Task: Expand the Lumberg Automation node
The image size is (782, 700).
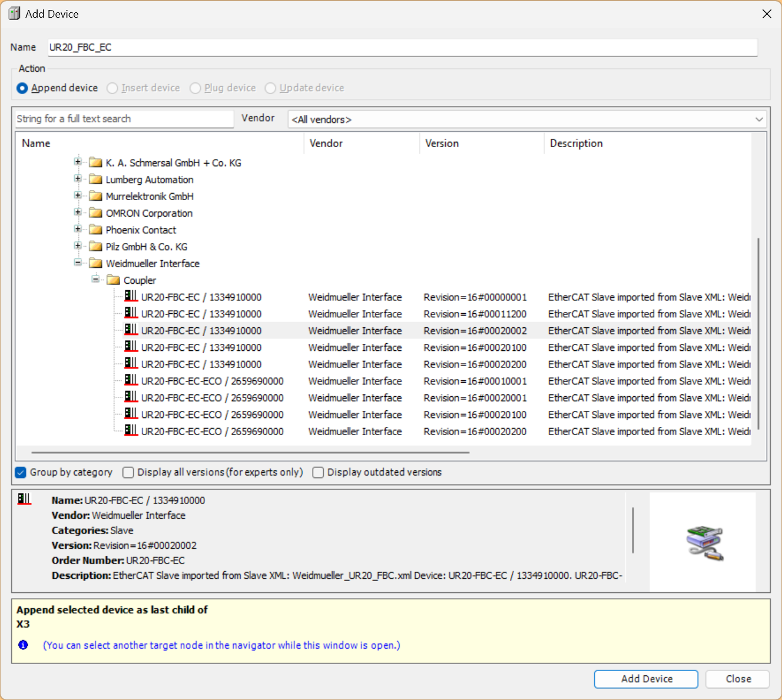Action: 78,178
